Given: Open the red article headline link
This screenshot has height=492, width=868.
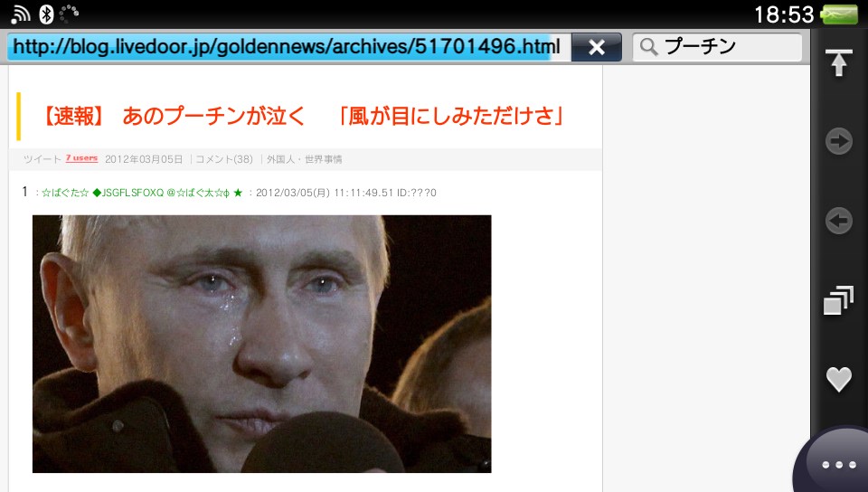Looking at the screenshot, I should click(302, 117).
